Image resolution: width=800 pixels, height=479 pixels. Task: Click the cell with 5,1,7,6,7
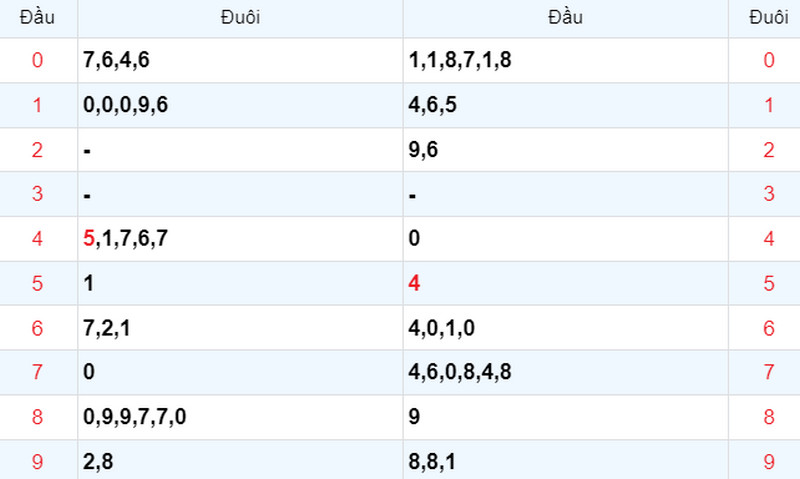click(x=240, y=239)
